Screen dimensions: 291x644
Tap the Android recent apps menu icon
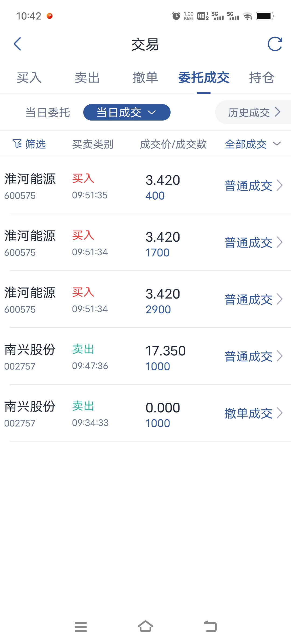[81, 627]
